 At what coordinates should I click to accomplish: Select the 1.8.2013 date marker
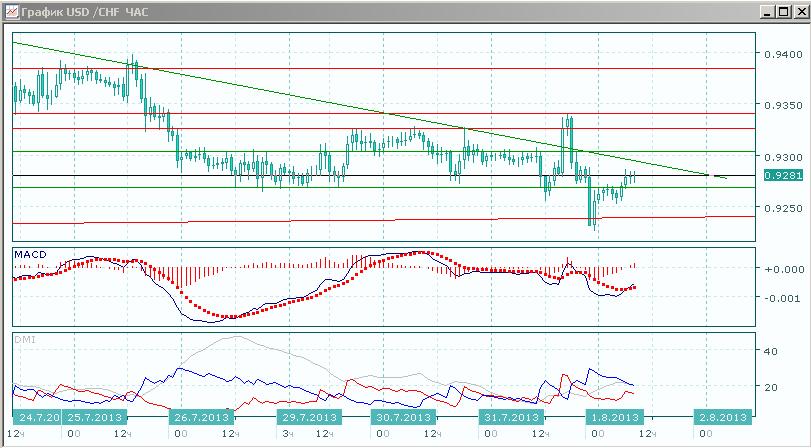point(613,417)
